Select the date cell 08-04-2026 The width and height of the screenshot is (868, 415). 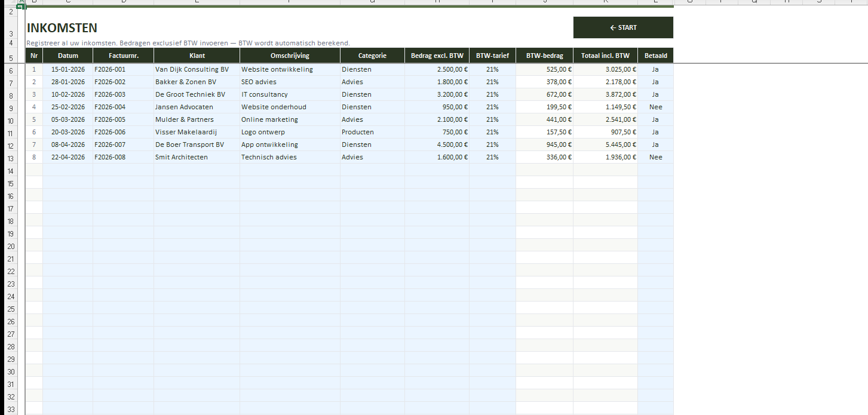(x=68, y=145)
